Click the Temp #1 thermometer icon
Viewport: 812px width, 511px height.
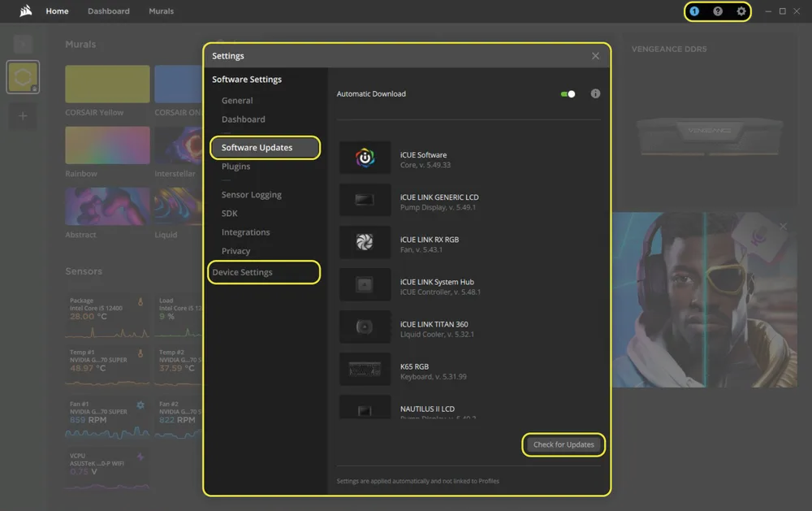[140, 353]
